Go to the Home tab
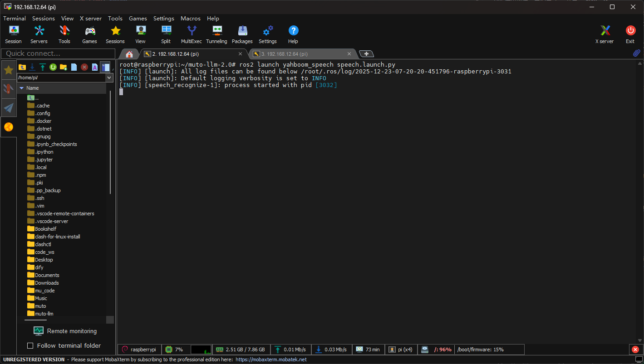644x364 pixels. (129, 54)
